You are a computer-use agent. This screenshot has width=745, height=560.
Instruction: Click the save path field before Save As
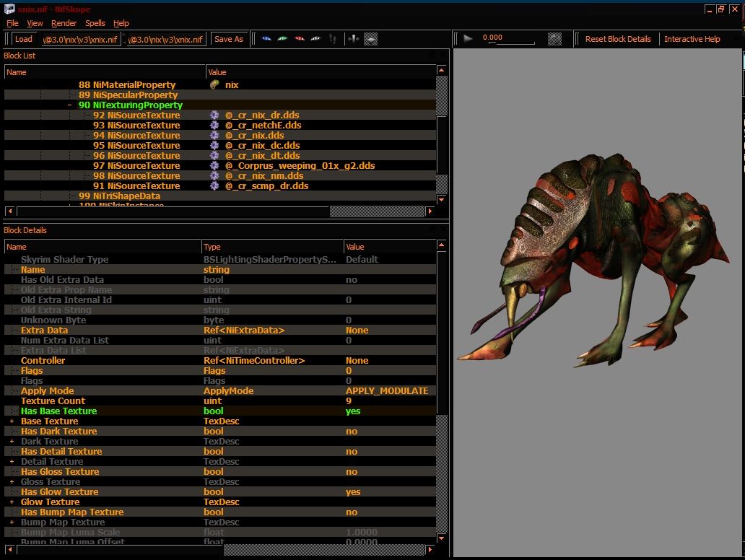click(166, 39)
